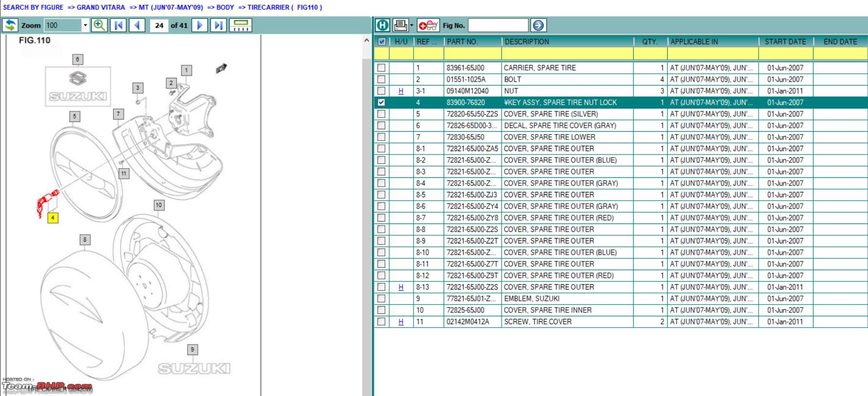
Task: Go to the previous figure page
Action: (x=137, y=25)
